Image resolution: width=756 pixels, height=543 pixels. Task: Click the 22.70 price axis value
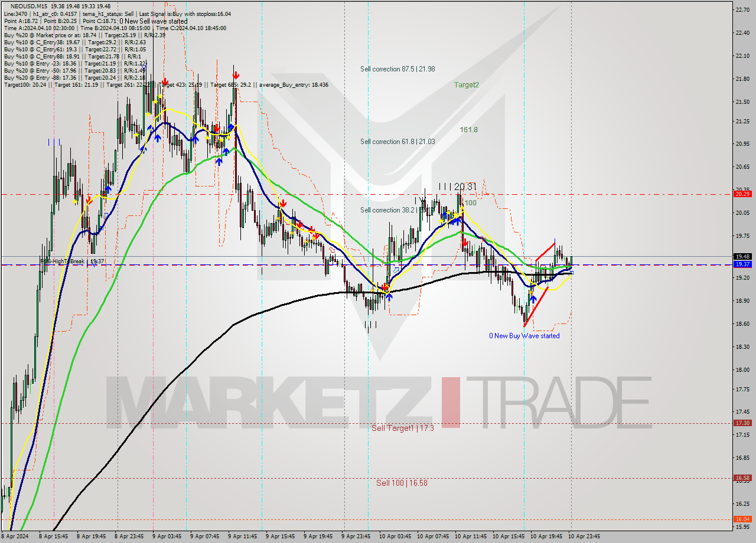pyautogui.click(x=742, y=9)
